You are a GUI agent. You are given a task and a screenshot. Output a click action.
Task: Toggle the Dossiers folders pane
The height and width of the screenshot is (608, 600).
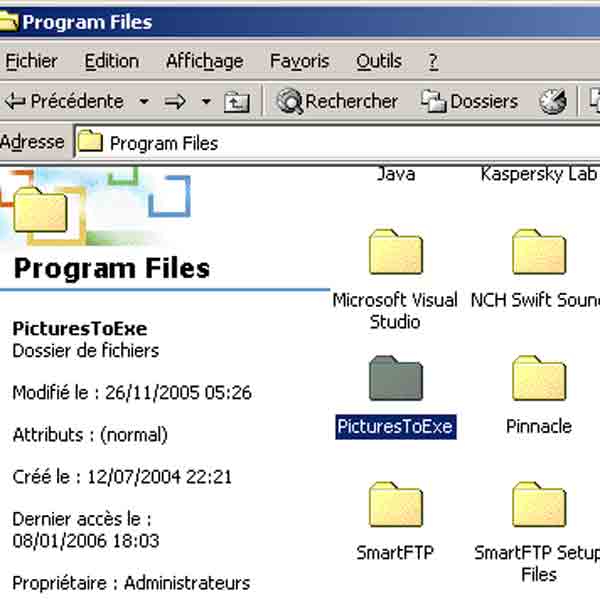tap(470, 102)
